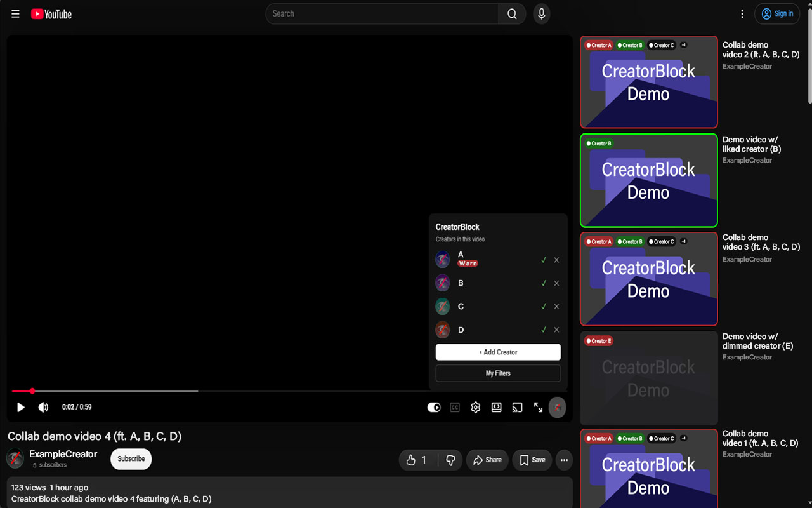Start voice search with microphone

(541, 14)
